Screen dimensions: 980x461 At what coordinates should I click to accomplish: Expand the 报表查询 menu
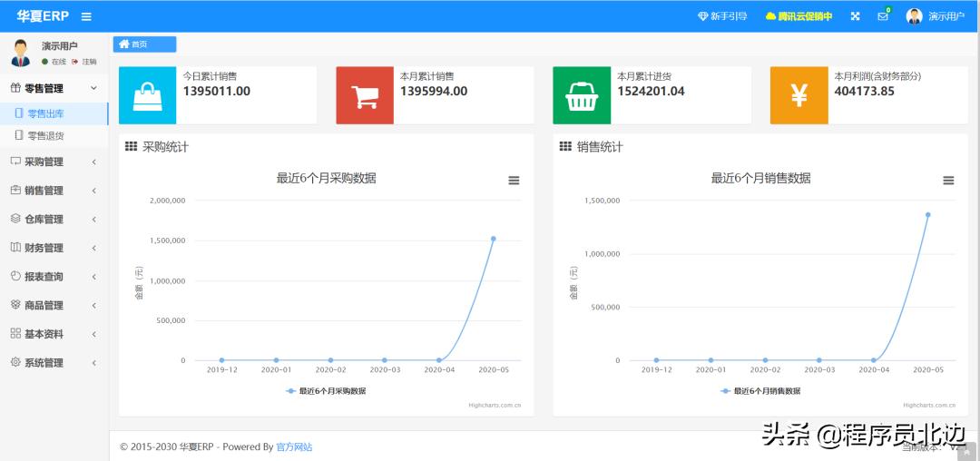coord(54,277)
